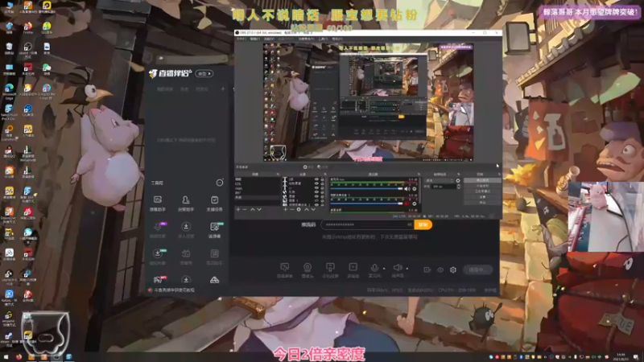This screenshot has height=362, width=644.
Task: Unmute the second OBS mixer channel's red speaker icon
Action: (407, 204)
